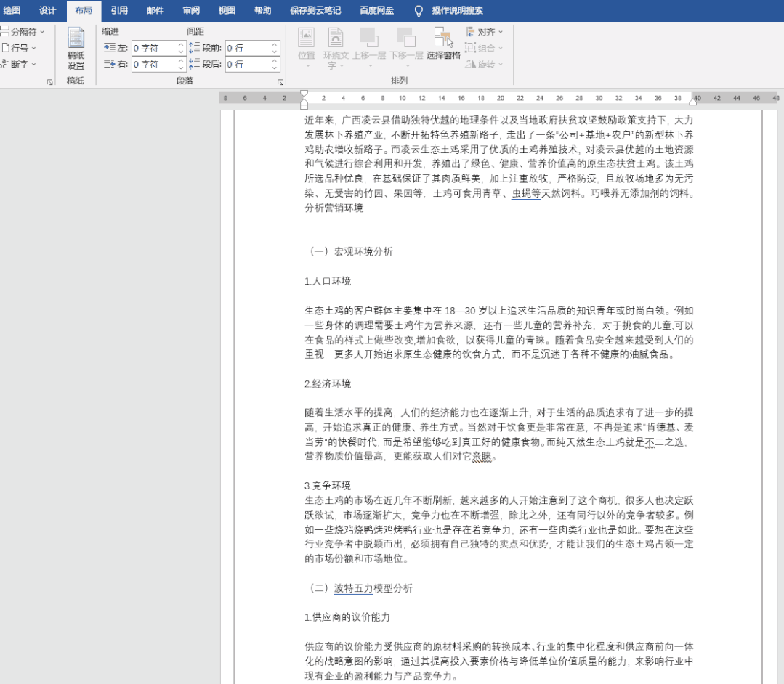Image resolution: width=784 pixels, height=684 pixels.
Task: Click the underlined word 青睐 in the 经济环境 paragraph
Action: [x=482, y=456]
